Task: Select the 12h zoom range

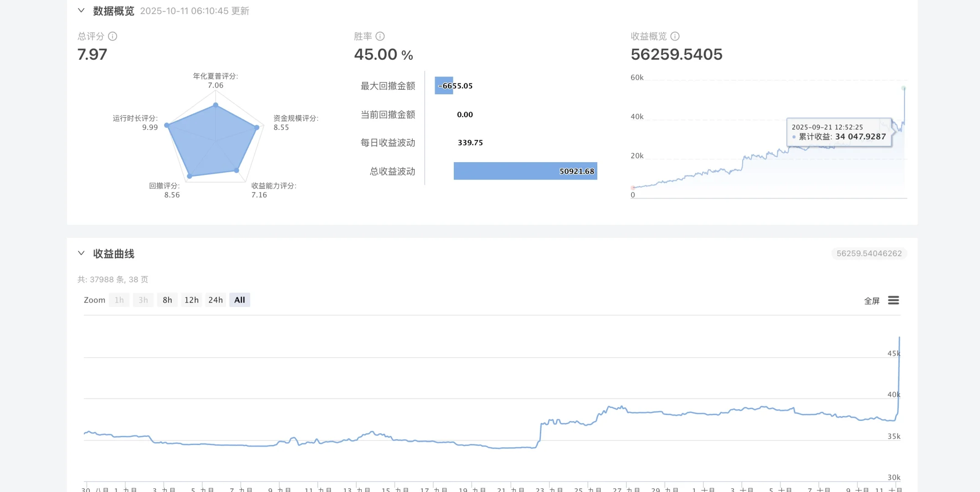Action: [x=191, y=300]
